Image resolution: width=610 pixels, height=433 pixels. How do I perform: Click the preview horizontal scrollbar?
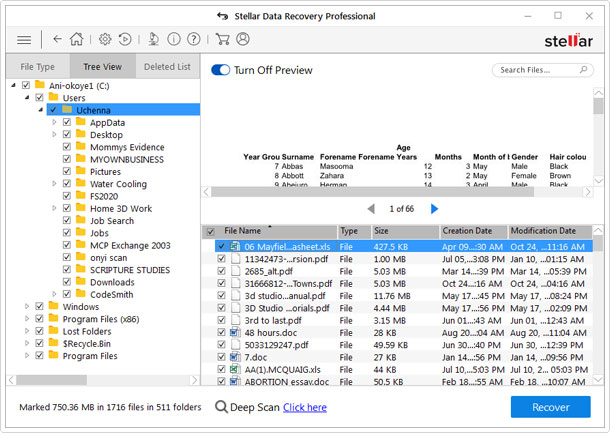372,192
